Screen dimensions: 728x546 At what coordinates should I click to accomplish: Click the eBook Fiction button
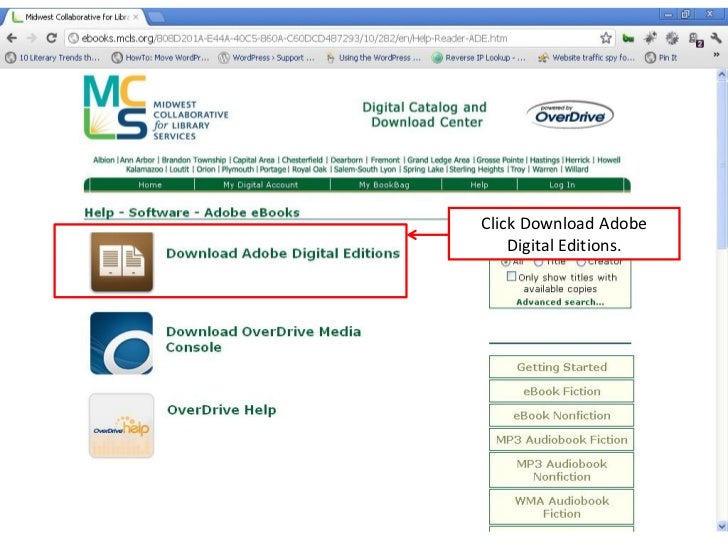point(561,391)
